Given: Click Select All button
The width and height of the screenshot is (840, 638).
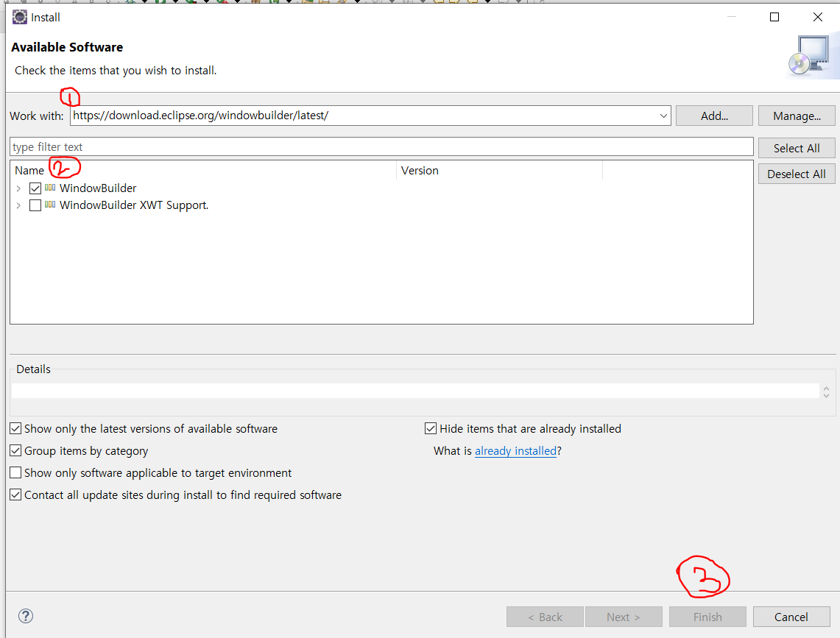Looking at the screenshot, I should [x=797, y=148].
